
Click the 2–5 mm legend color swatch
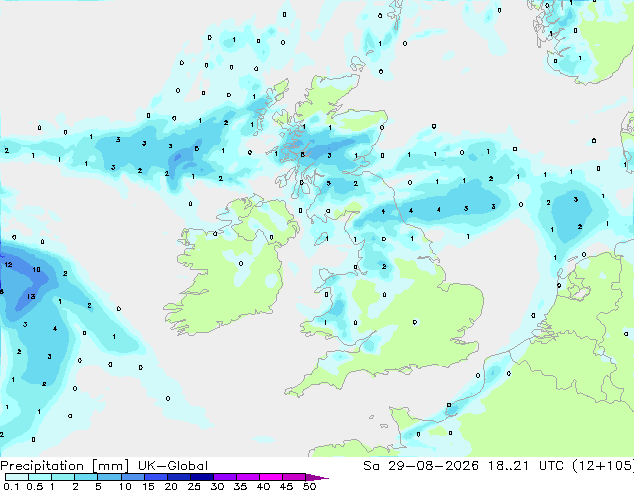pos(86,477)
